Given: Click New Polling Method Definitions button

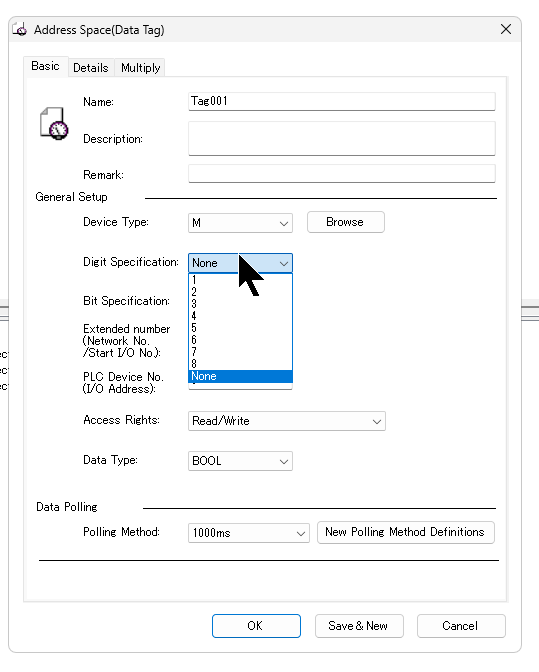Looking at the screenshot, I should (x=405, y=532).
